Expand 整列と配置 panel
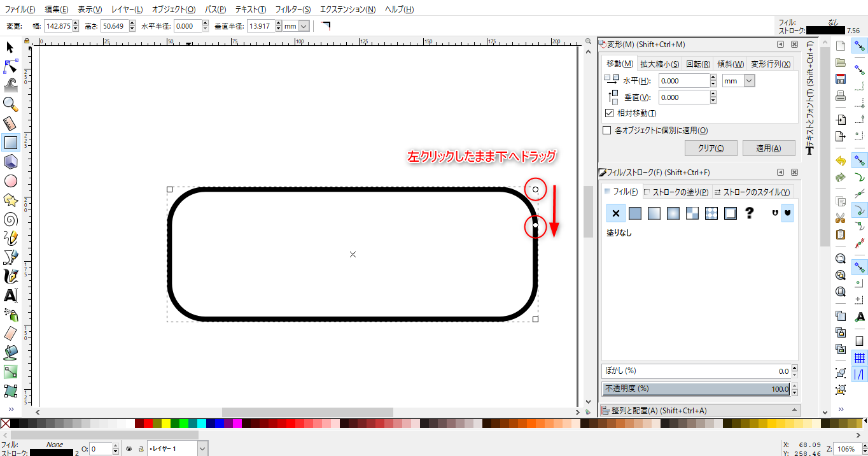Viewport: 868px width, 456px height. click(x=701, y=411)
